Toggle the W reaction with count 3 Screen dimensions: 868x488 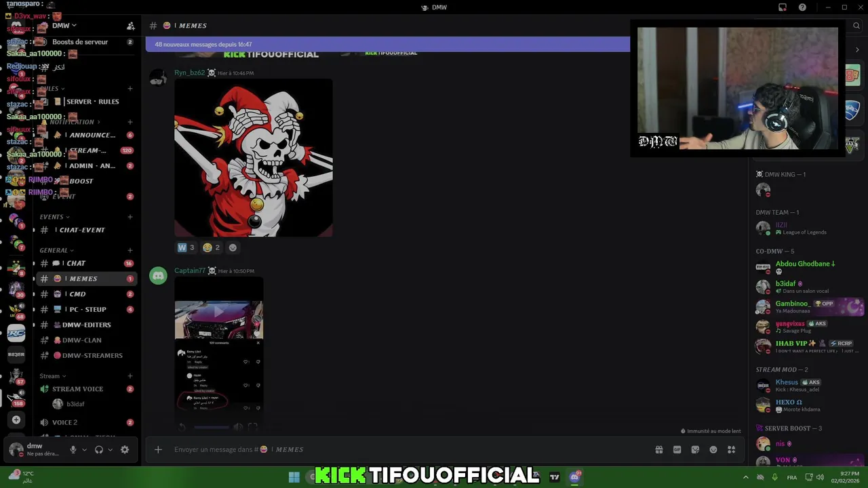(x=186, y=247)
